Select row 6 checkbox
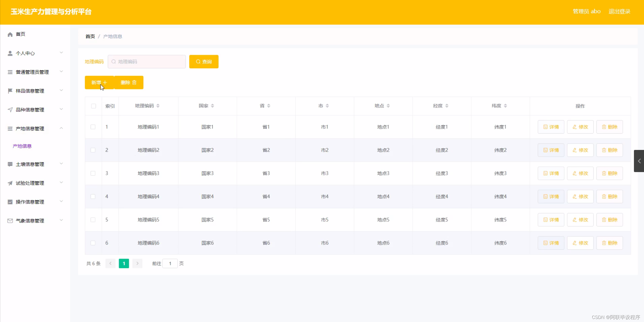Image resolution: width=644 pixels, height=322 pixels. point(93,243)
